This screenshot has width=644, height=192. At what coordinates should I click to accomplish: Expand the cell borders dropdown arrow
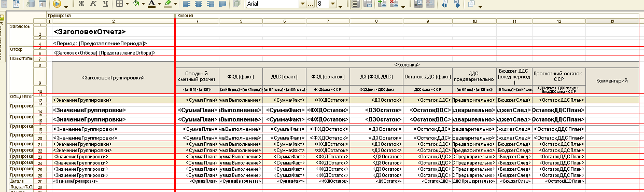coord(128,4)
